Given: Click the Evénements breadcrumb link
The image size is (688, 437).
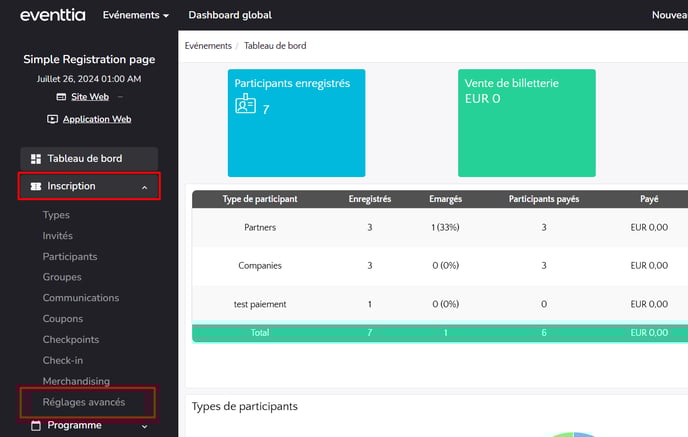Looking at the screenshot, I should [x=209, y=46].
